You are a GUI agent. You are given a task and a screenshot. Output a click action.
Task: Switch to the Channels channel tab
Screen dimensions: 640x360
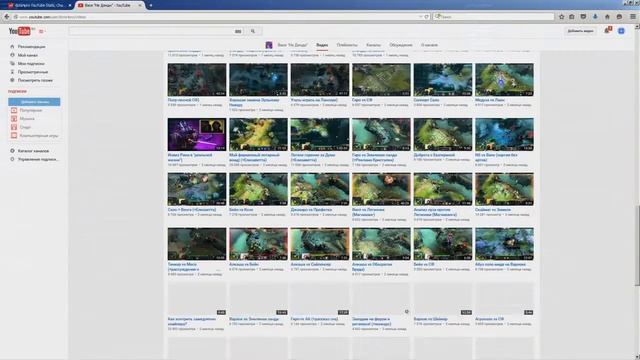tap(373, 45)
